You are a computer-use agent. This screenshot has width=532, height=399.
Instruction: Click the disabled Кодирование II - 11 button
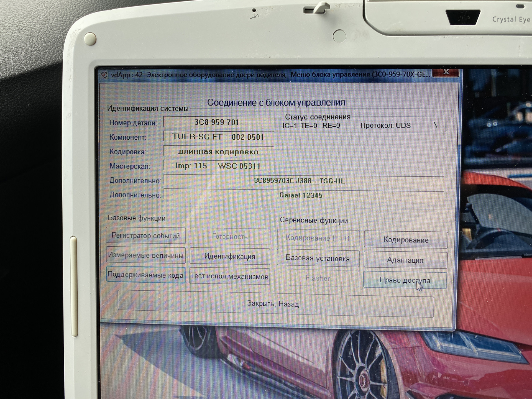pyautogui.click(x=318, y=238)
